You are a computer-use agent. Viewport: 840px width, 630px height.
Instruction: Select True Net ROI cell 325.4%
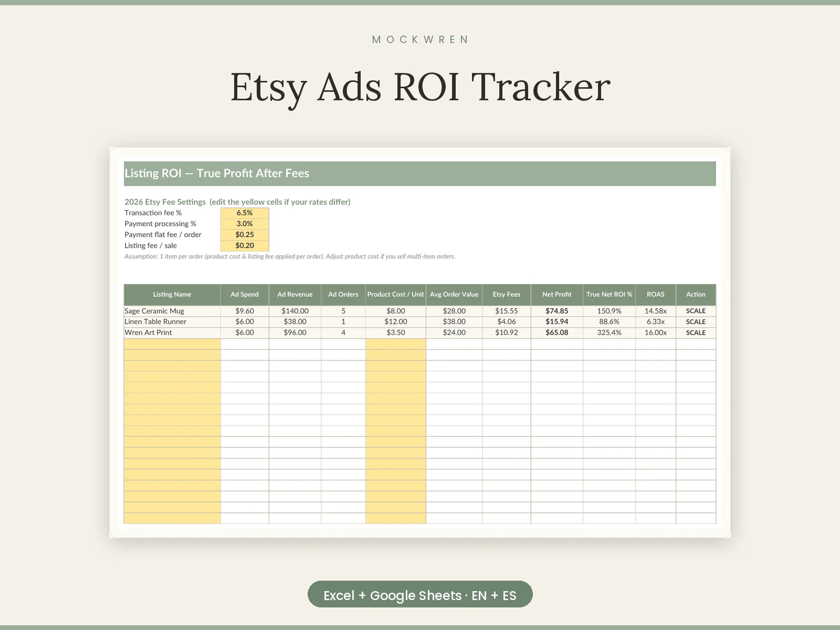click(x=609, y=333)
